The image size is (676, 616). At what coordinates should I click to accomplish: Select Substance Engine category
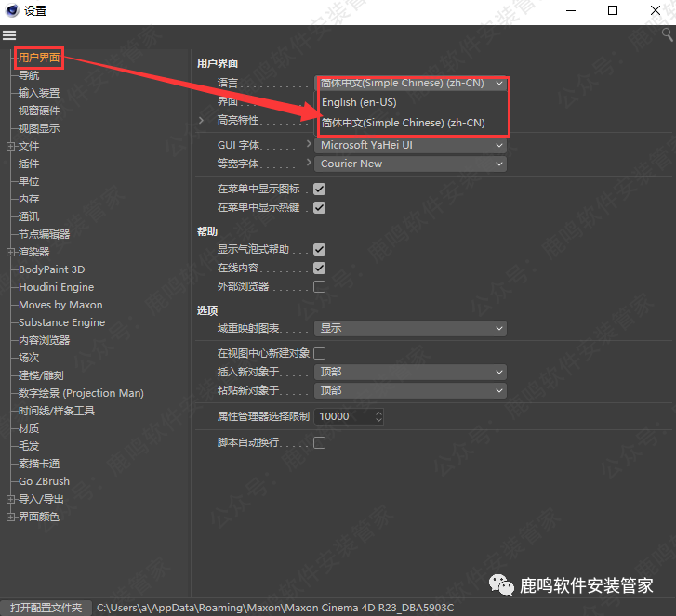click(61, 322)
